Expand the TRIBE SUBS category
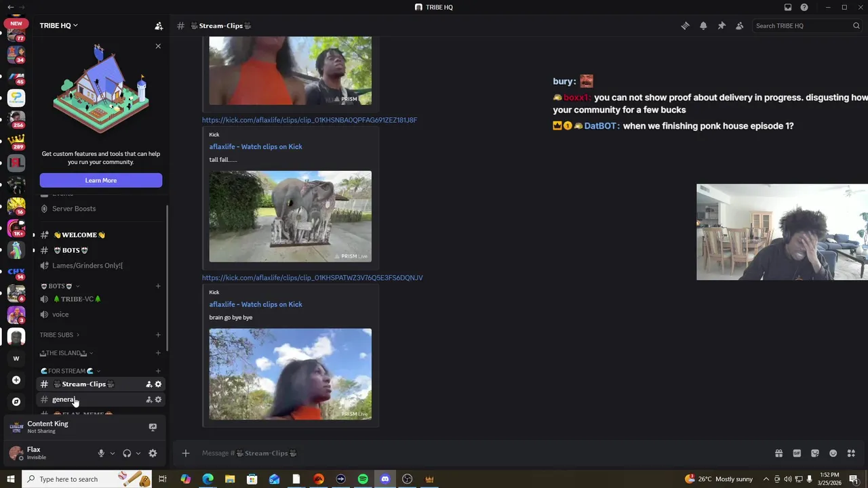Image resolution: width=868 pixels, height=488 pixels. tap(60, 335)
